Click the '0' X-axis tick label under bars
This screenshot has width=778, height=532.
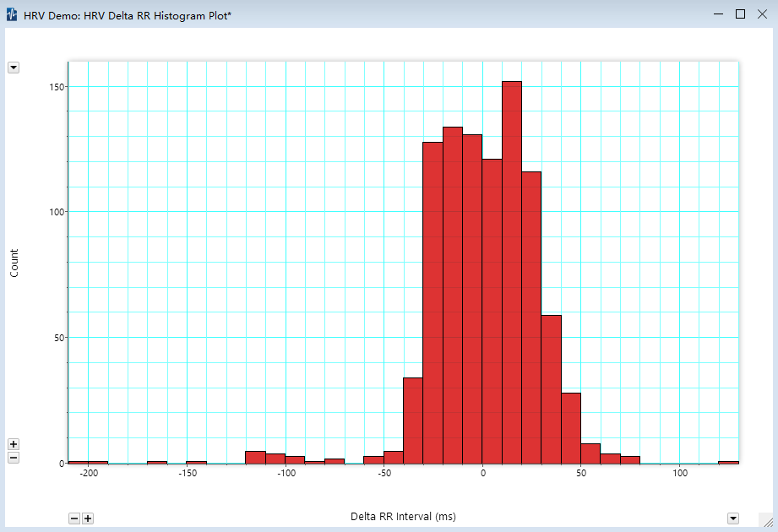(x=483, y=473)
